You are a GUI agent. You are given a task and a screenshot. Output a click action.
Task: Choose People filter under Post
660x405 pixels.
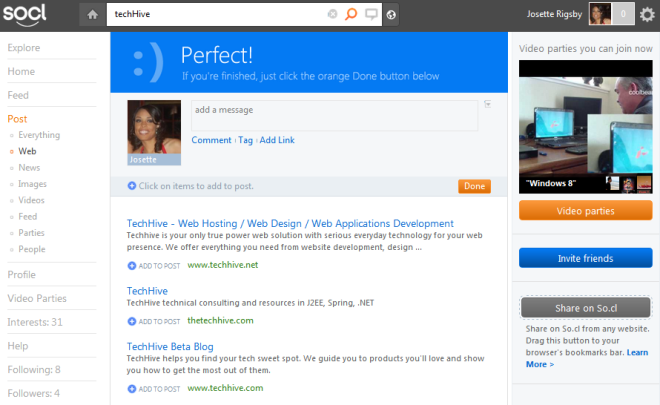(32, 249)
